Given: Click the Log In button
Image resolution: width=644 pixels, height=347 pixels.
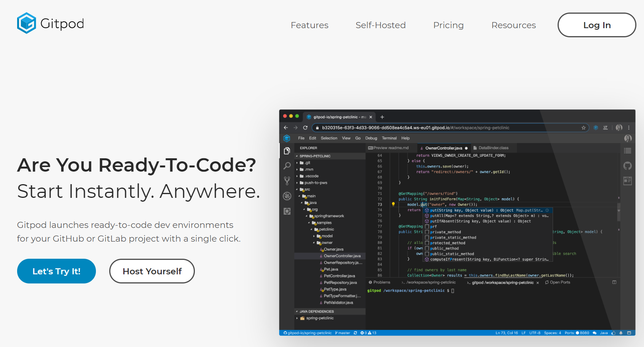Looking at the screenshot, I should click(597, 25).
